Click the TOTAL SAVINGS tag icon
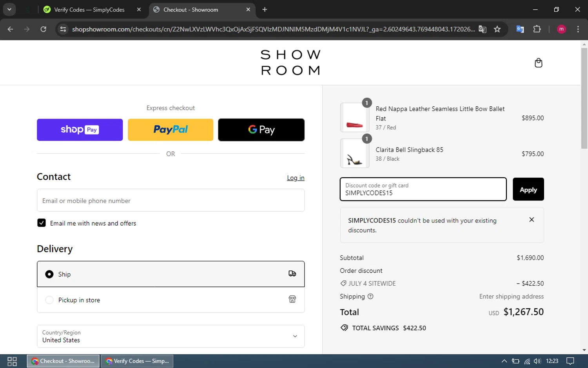The height and width of the screenshot is (368, 588). (344, 328)
